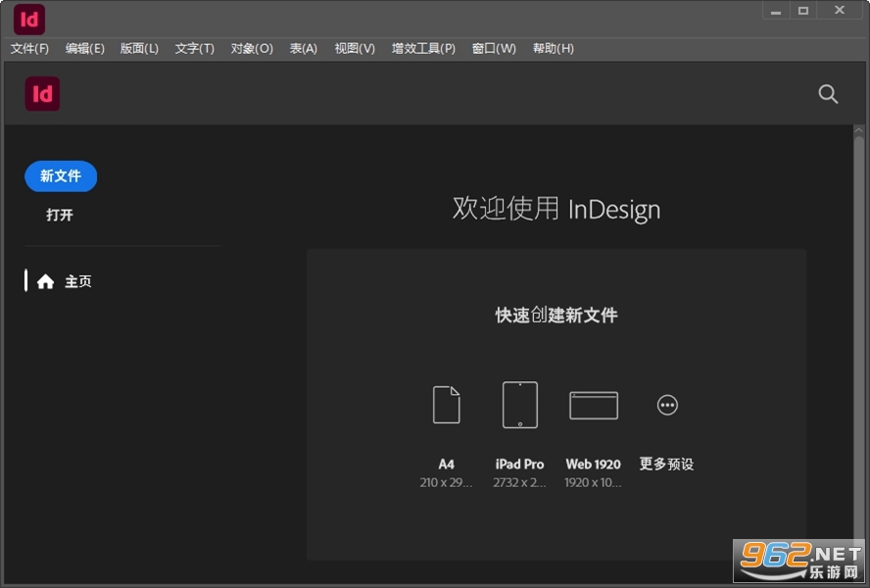Click the Web 1920 preset label
This screenshot has width=870, height=588.
tap(594, 465)
